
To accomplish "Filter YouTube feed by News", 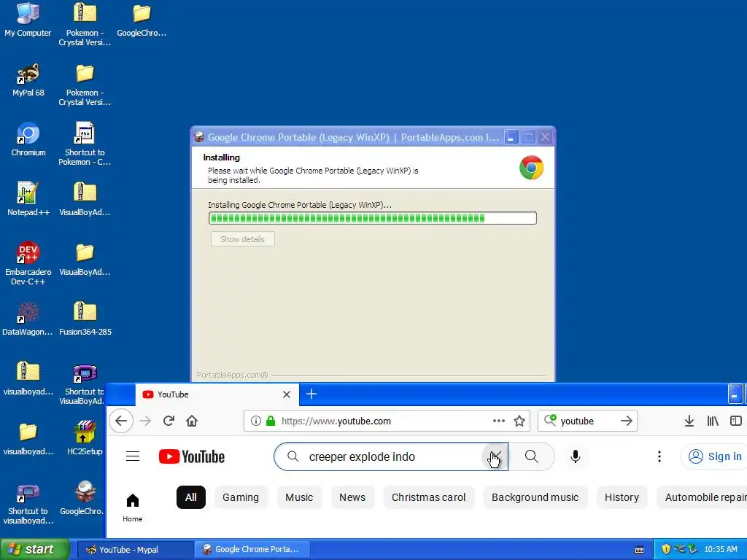I will click(x=352, y=497).
